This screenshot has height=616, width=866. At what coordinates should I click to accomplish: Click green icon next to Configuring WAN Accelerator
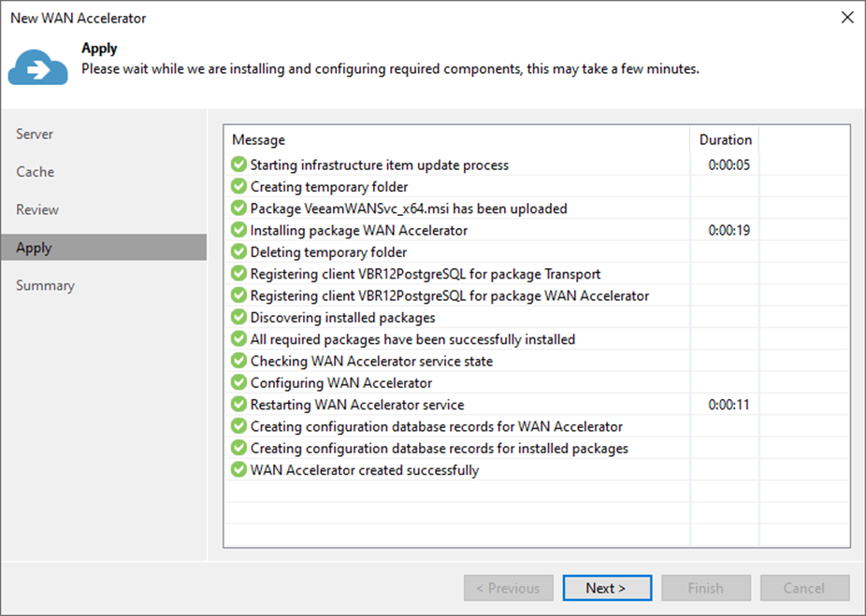point(239,383)
